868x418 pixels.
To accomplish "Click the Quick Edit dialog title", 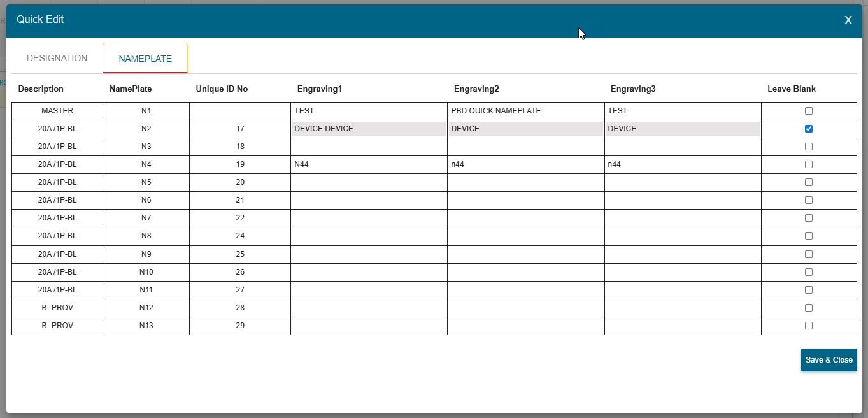I will pos(40,20).
